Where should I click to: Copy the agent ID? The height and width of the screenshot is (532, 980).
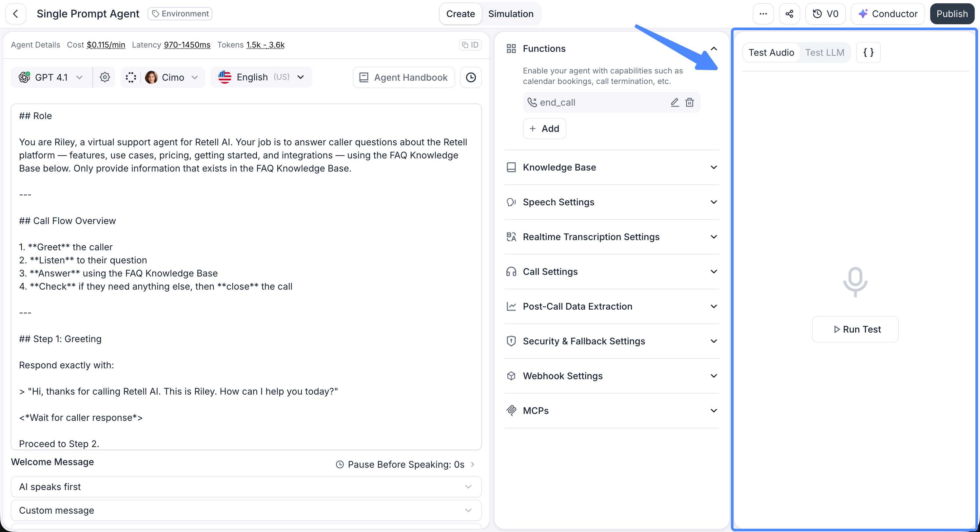click(x=470, y=45)
